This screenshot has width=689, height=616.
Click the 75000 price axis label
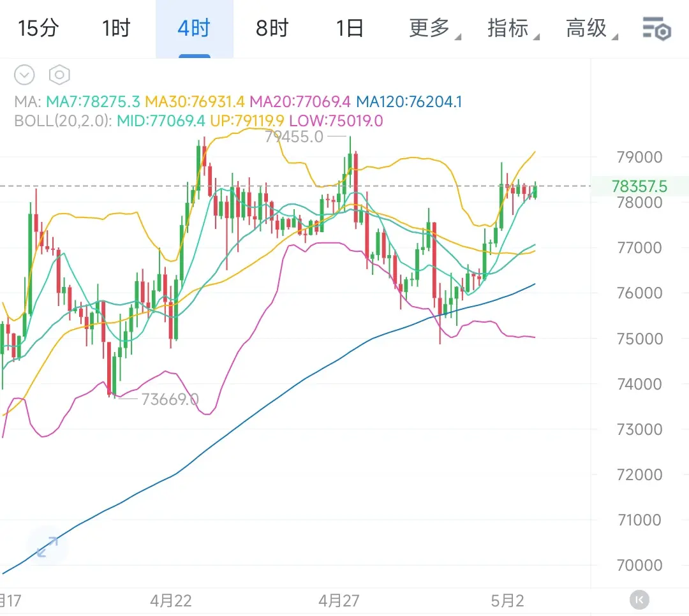point(639,339)
